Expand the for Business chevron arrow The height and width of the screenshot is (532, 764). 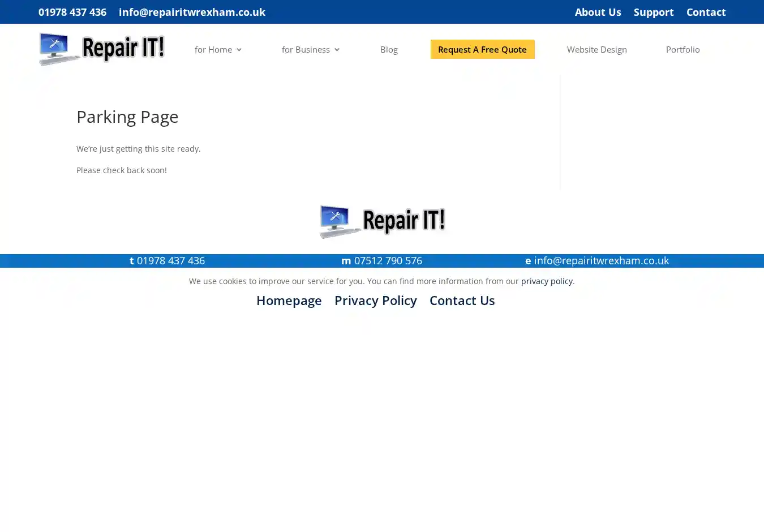(x=337, y=50)
